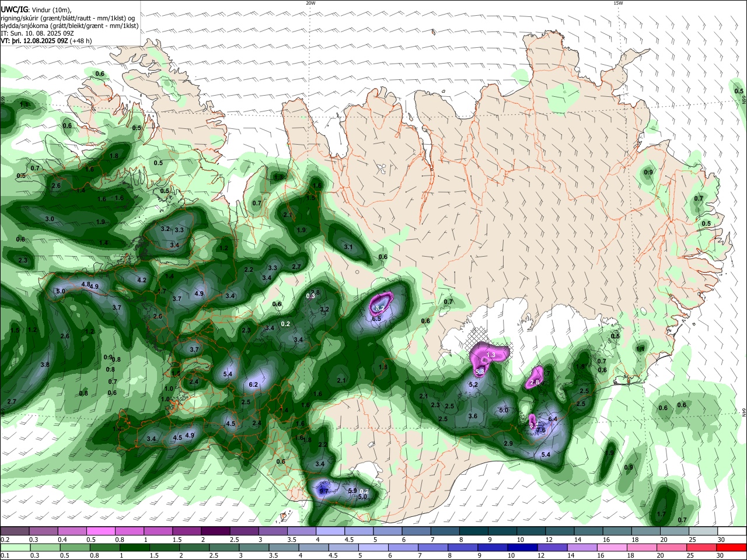Pick the darkest green rain swatch at 1
747x560 pixels.
click(x=134, y=547)
